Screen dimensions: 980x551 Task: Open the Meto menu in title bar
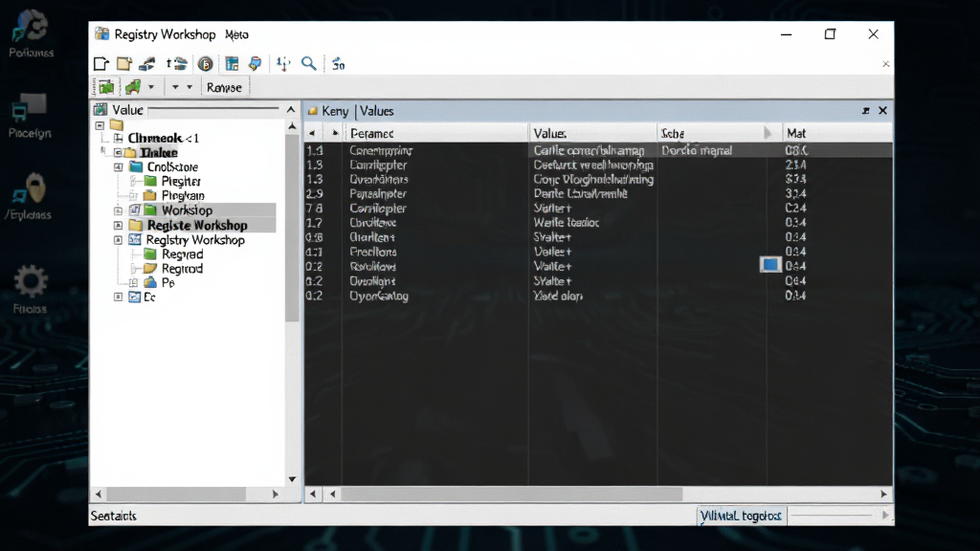[x=237, y=35]
